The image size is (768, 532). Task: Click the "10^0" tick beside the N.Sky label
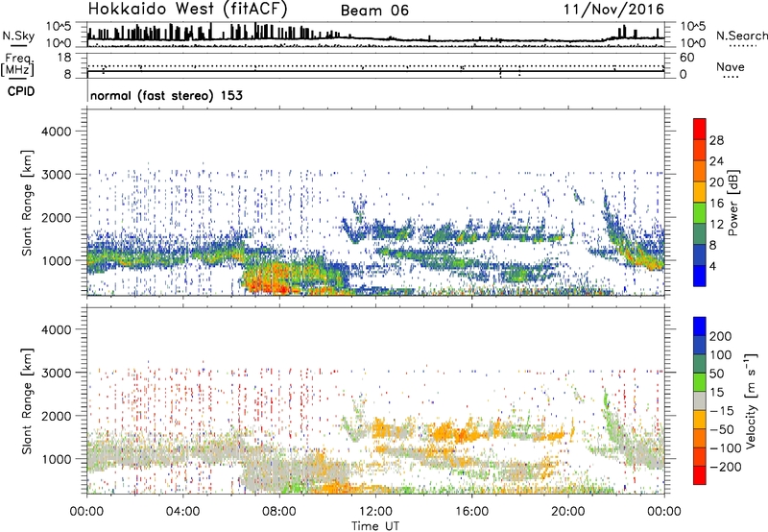(59, 43)
